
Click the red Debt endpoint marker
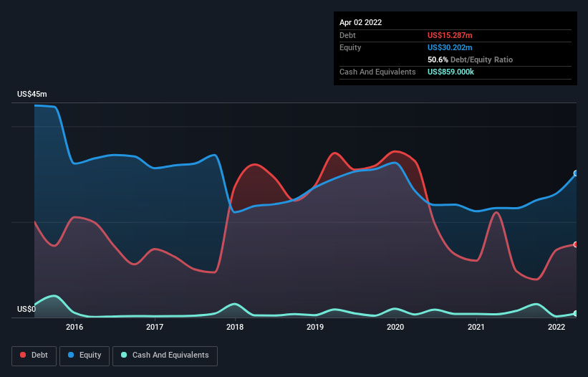click(x=576, y=244)
